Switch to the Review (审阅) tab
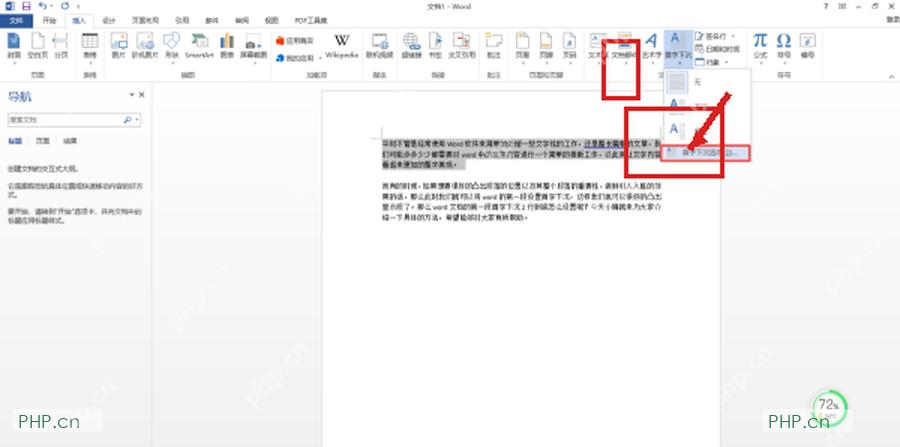Viewport: 900px width, 447px height. (x=242, y=21)
